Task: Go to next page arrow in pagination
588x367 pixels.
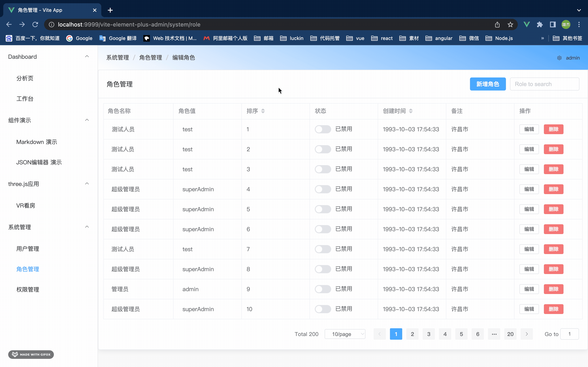Action: pyautogui.click(x=527, y=334)
